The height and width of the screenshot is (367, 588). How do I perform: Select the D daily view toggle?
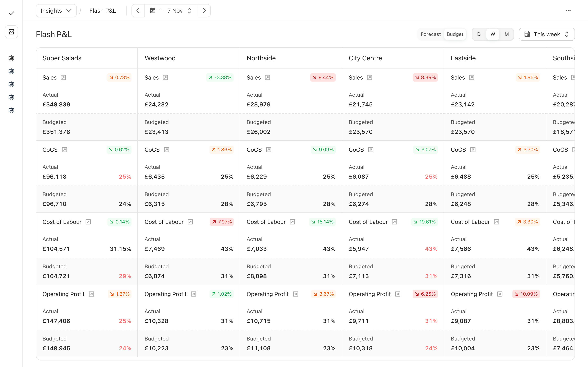[x=479, y=34]
